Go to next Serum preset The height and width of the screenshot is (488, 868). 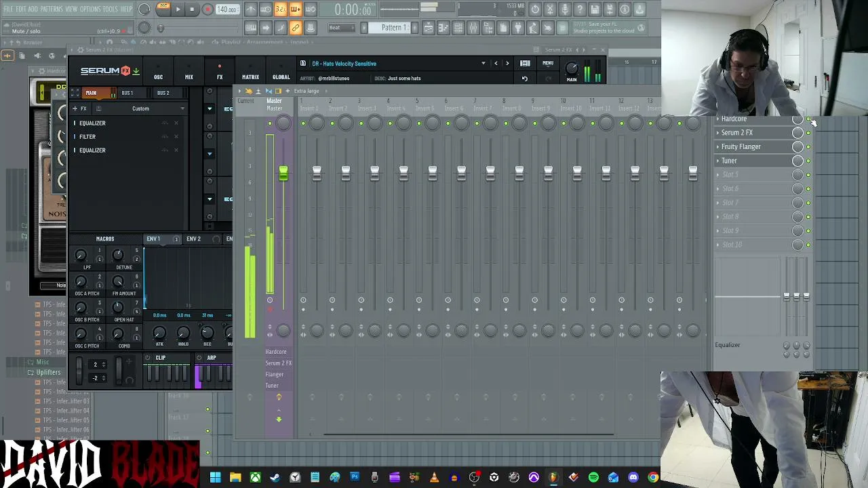click(507, 64)
